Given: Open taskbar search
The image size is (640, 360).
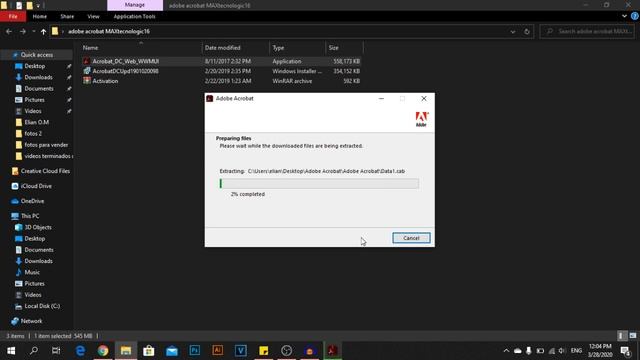Looking at the screenshot, I should 34,351.
